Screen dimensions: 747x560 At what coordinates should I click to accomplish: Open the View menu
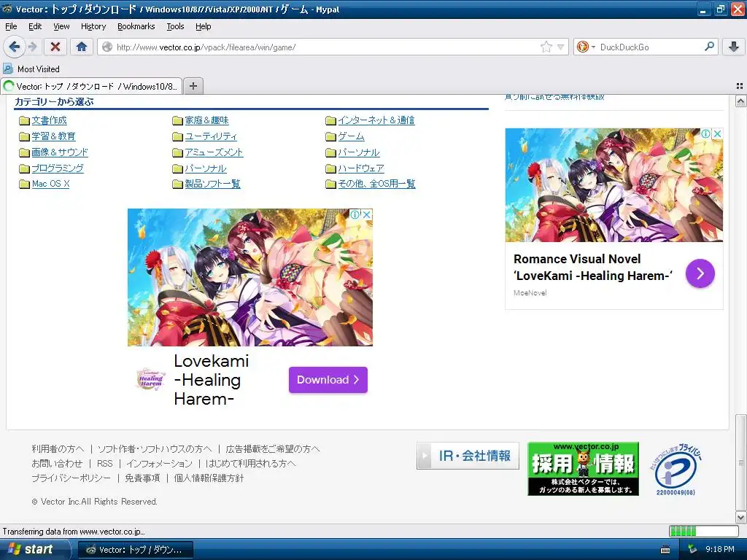pos(61,26)
